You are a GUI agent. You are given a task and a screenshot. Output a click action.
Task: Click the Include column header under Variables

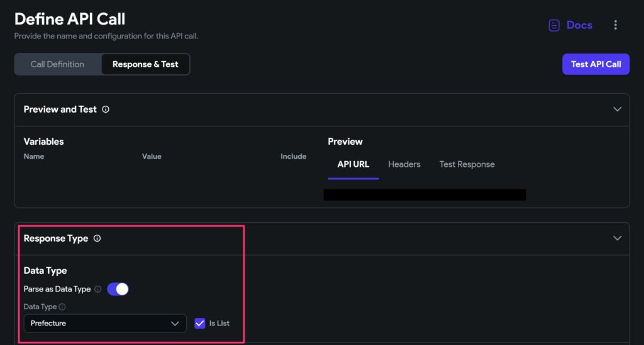pyautogui.click(x=293, y=156)
